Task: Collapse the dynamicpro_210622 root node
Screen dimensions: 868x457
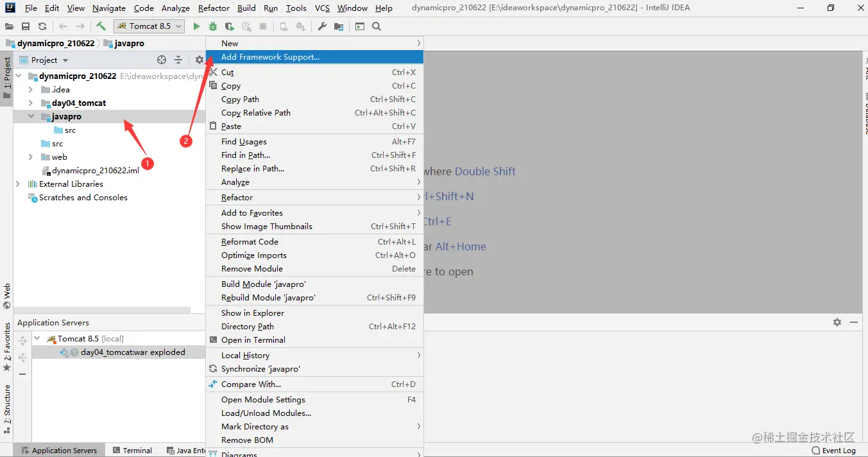Action: pos(18,76)
